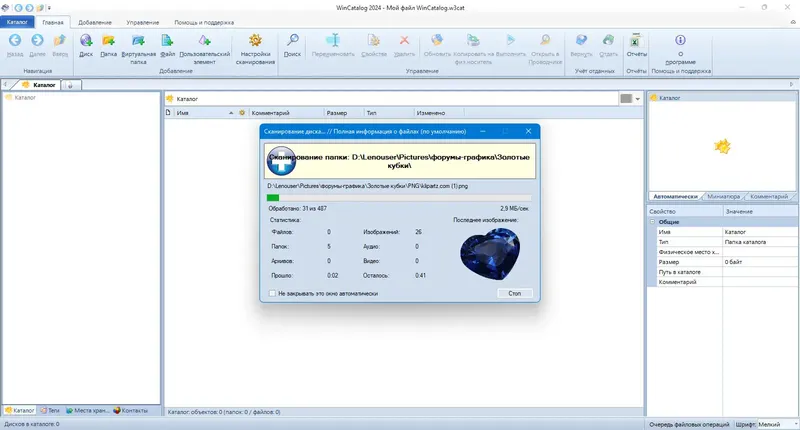Click the blue heart last-image thumbnail
Image resolution: width=800 pixels, height=430 pixels.
click(490, 254)
